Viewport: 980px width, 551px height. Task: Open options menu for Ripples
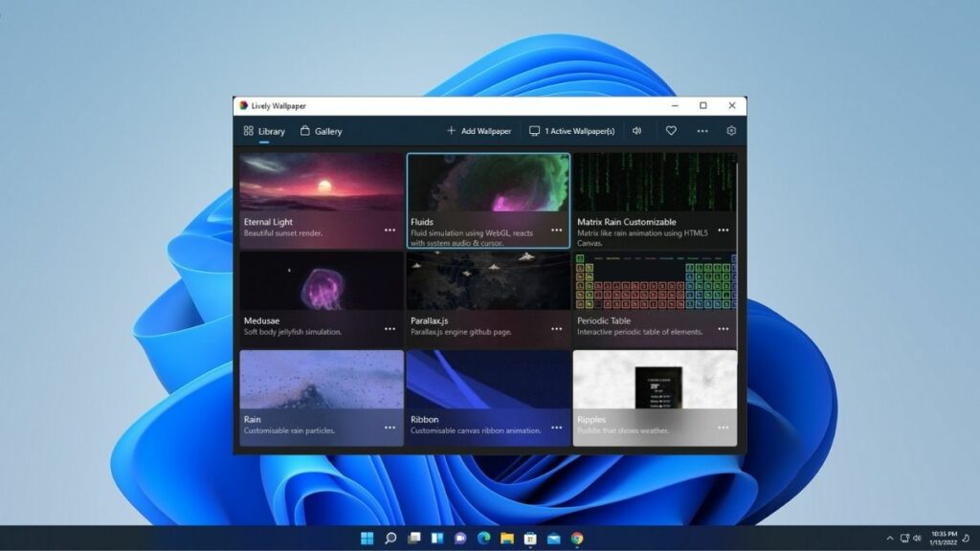pos(724,428)
